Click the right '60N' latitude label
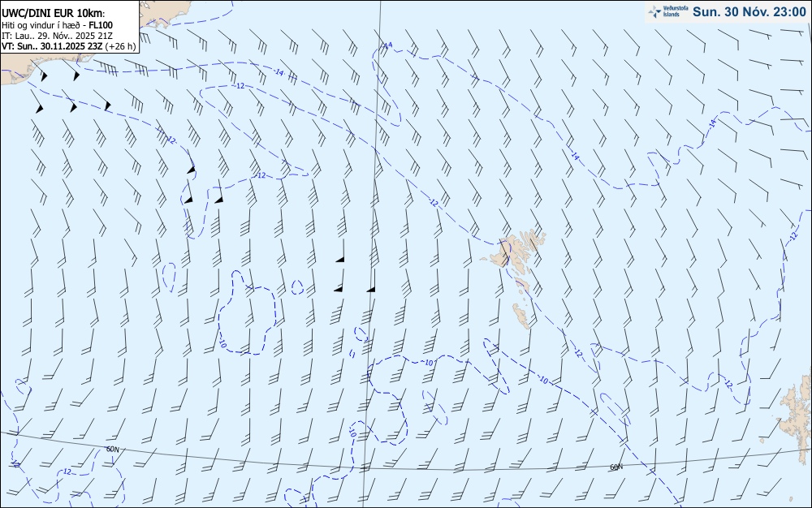 (616, 467)
